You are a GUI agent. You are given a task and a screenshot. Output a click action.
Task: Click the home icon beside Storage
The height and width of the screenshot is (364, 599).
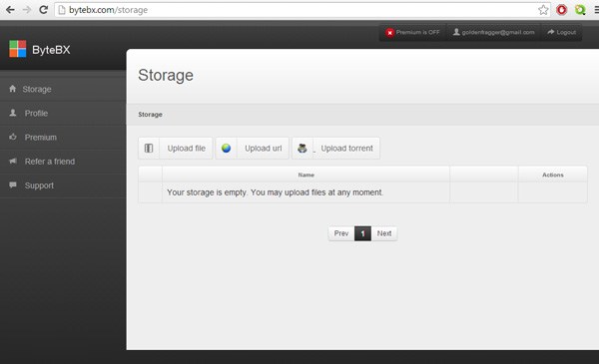point(13,89)
